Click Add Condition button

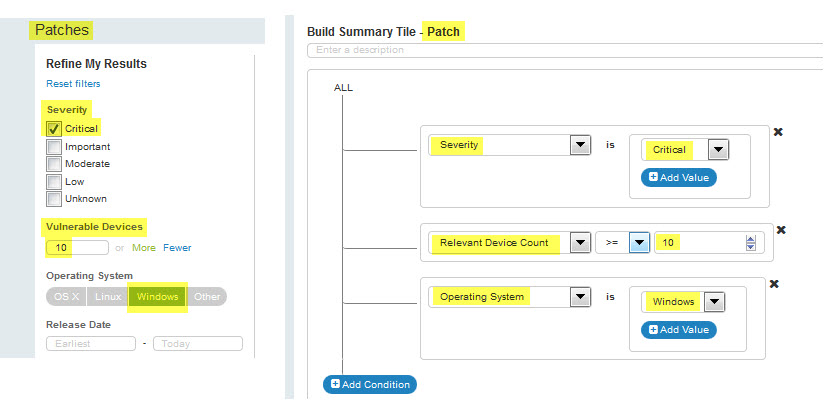pyautogui.click(x=369, y=384)
